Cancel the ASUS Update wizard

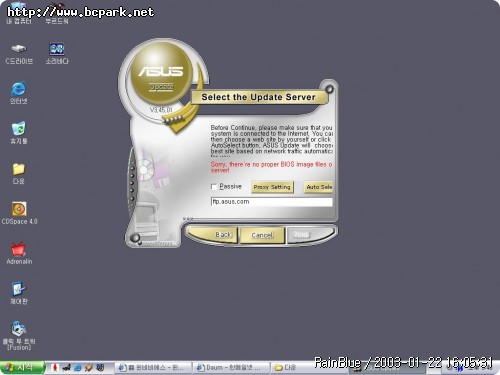tap(262, 235)
